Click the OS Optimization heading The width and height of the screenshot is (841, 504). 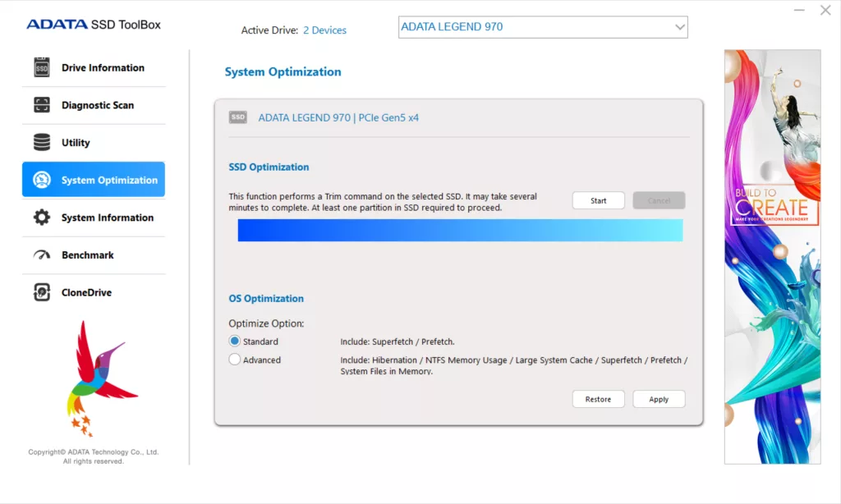(266, 298)
